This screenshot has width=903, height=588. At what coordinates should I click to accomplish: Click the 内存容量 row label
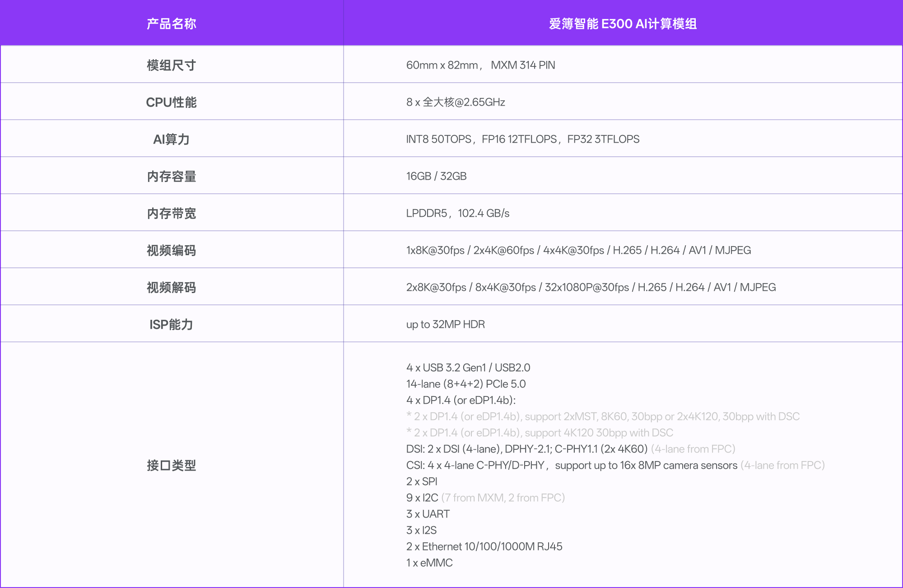click(171, 176)
